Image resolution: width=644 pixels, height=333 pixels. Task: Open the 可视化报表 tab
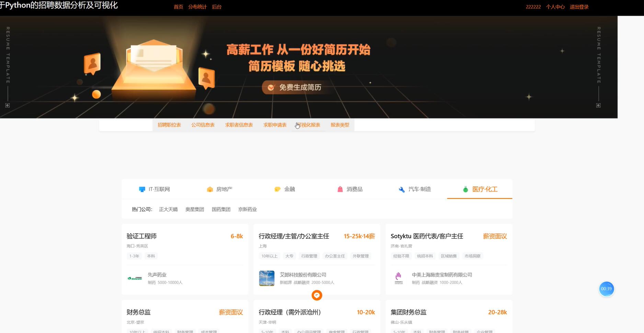tap(308, 125)
